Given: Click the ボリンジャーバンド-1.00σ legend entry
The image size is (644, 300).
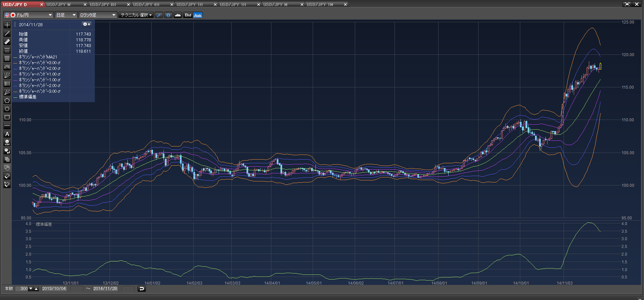Looking at the screenshot, I should click(40, 80).
